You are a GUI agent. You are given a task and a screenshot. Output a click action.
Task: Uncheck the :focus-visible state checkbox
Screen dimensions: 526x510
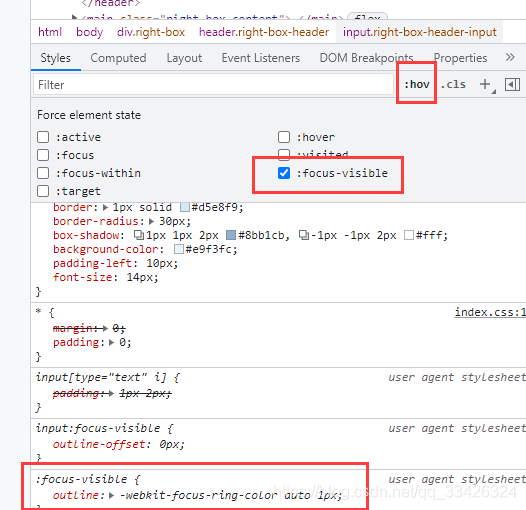coord(284,173)
